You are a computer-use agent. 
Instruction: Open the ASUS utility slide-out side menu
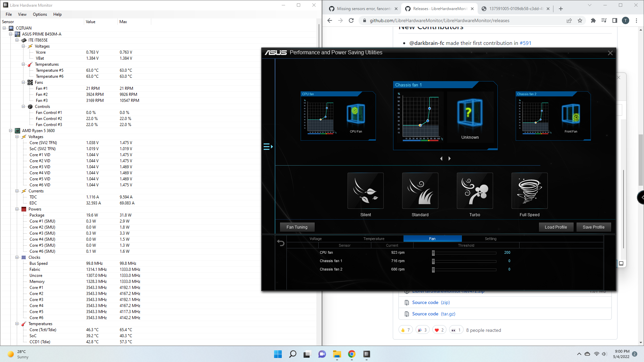tap(268, 146)
